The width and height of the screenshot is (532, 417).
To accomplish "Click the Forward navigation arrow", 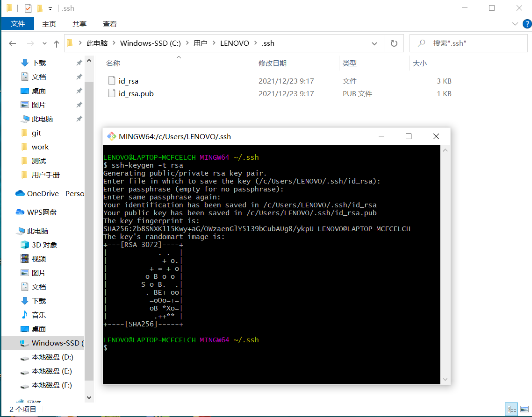I will click(x=30, y=43).
